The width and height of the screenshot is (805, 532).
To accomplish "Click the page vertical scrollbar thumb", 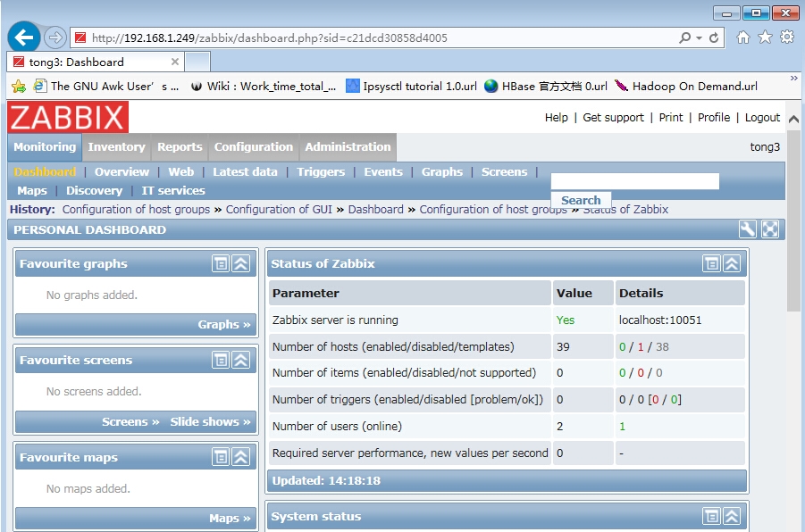I will (x=793, y=221).
